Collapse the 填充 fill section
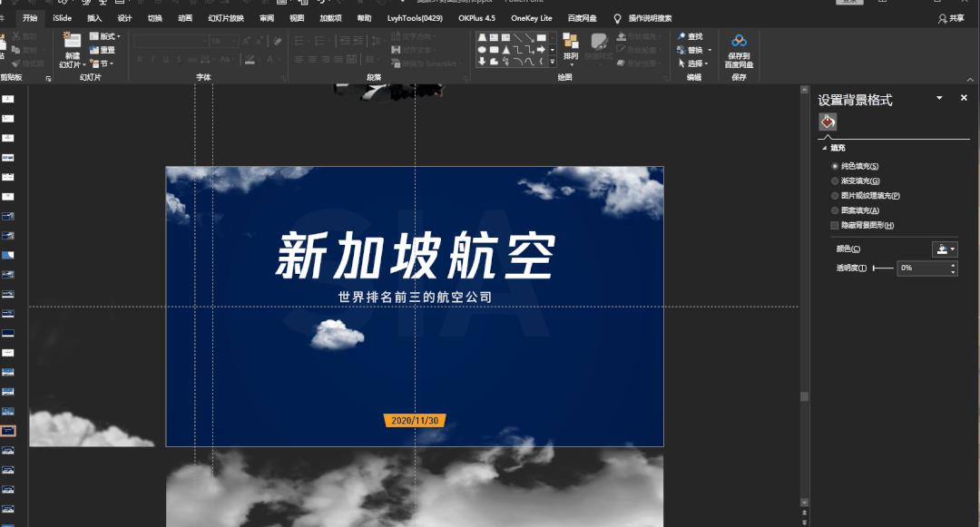This screenshot has height=527, width=980. [x=825, y=147]
